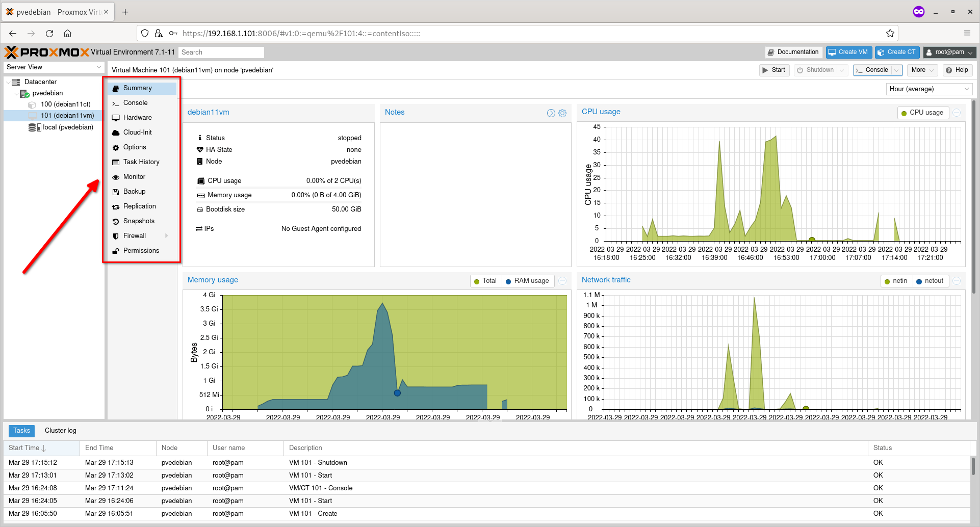Click the Help button

click(x=957, y=70)
